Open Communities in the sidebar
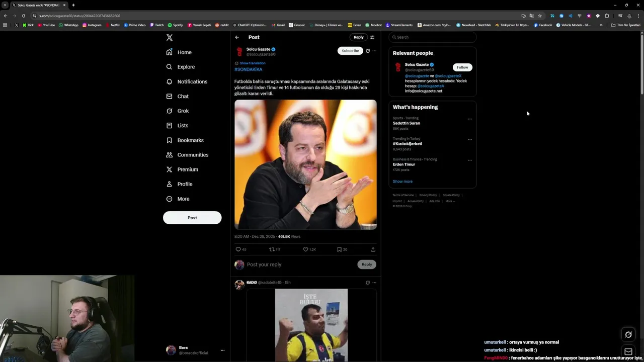The width and height of the screenshot is (644, 362). coord(187,155)
